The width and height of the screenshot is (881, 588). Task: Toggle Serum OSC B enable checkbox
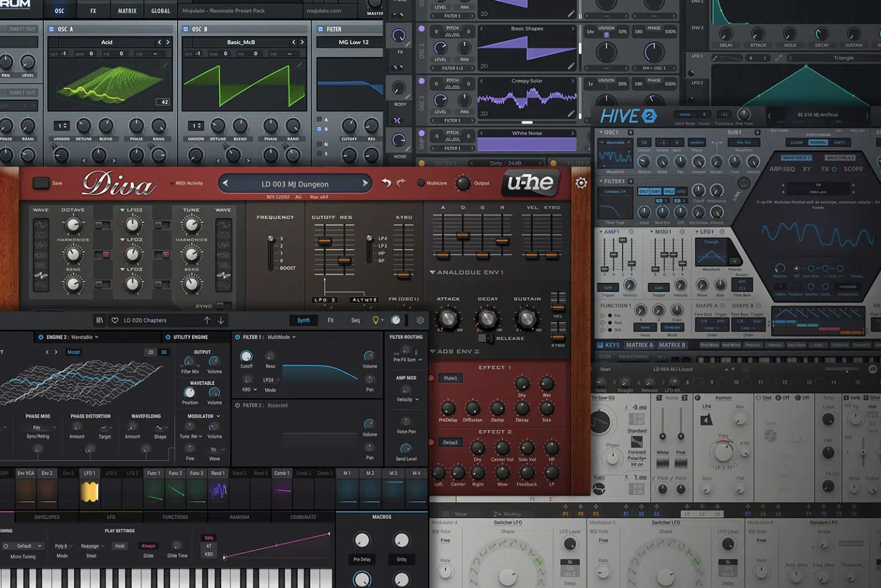click(186, 29)
